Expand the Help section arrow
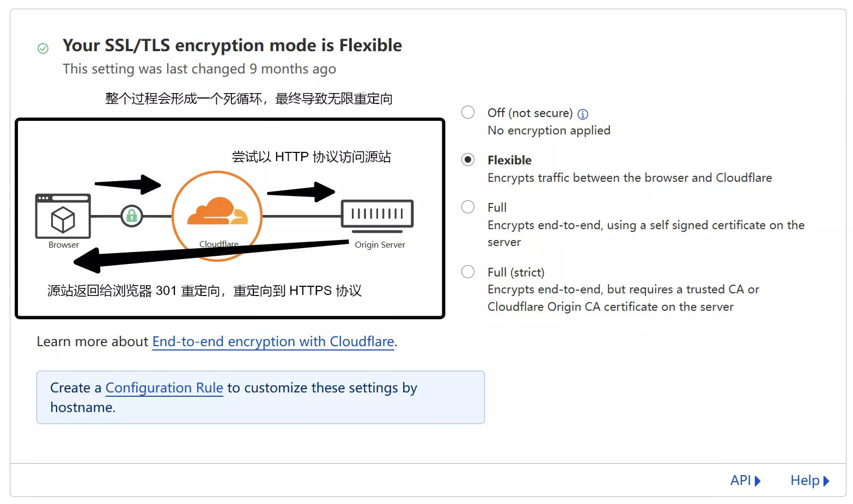The image size is (853, 504). (x=826, y=481)
